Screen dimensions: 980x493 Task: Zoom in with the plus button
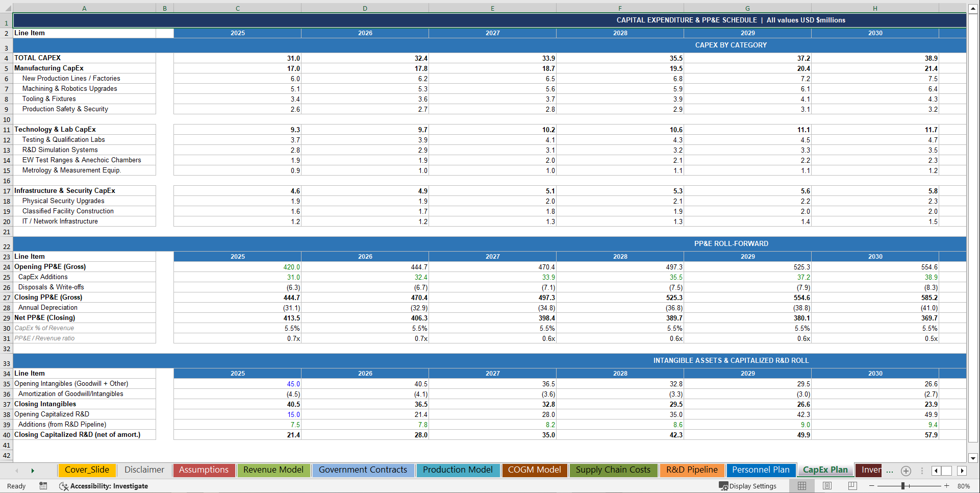947,486
